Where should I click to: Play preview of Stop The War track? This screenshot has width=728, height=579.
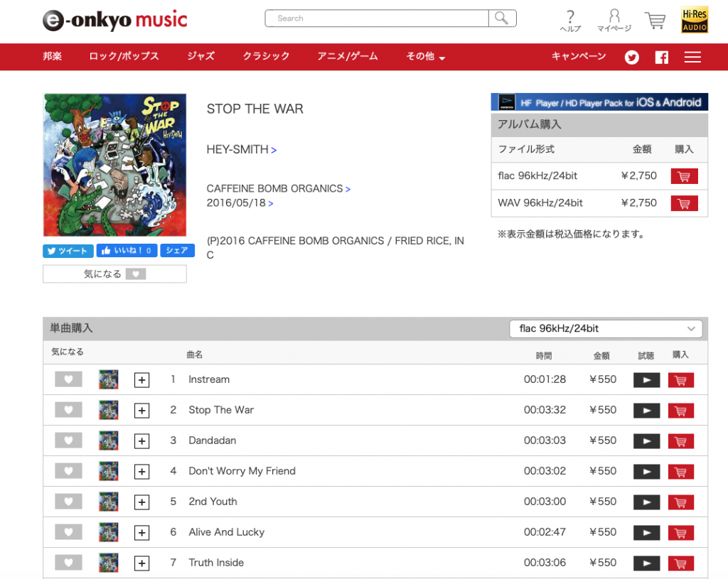click(x=646, y=411)
